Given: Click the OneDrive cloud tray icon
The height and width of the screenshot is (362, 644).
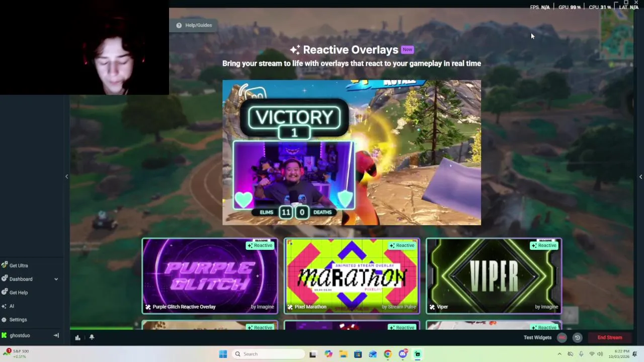Looking at the screenshot, I should tap(570, 354).
